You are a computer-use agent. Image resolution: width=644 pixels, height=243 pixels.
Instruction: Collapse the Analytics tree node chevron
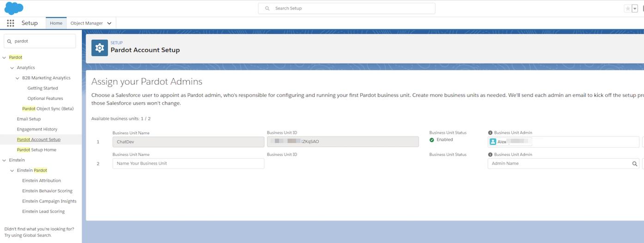[x=12, y=68]
